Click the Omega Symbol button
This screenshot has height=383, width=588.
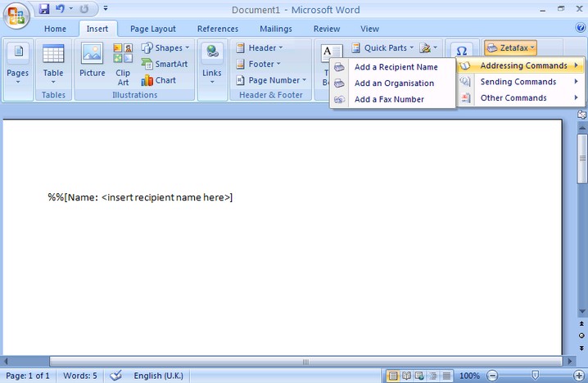point(462,50)
